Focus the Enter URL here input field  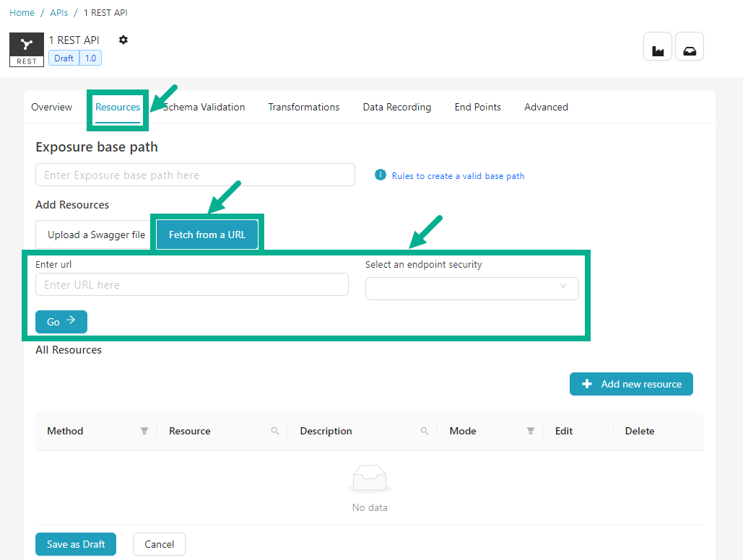(191, 285)
